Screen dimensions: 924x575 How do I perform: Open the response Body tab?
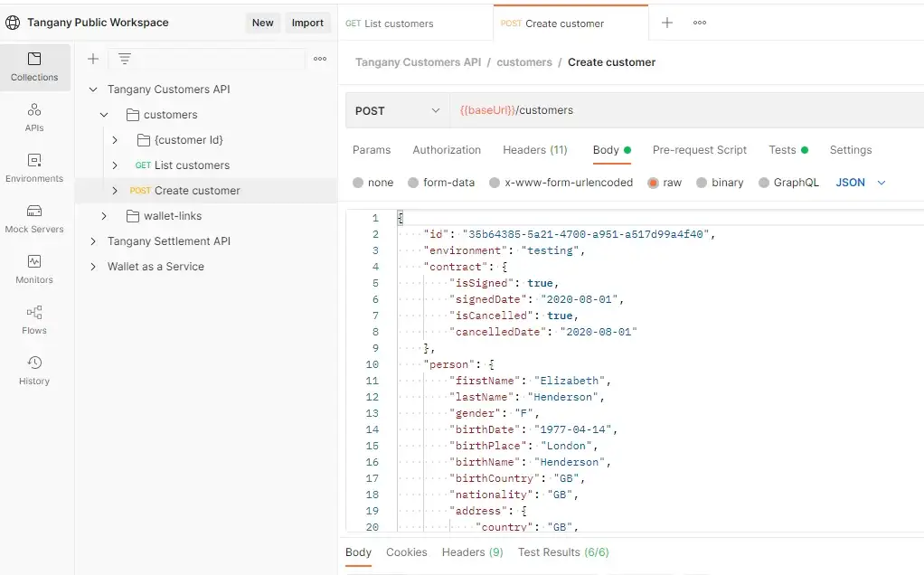pos(358,552)
